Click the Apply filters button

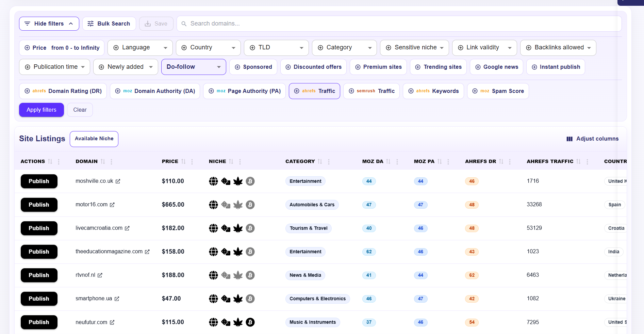click(x=41, y=110)
